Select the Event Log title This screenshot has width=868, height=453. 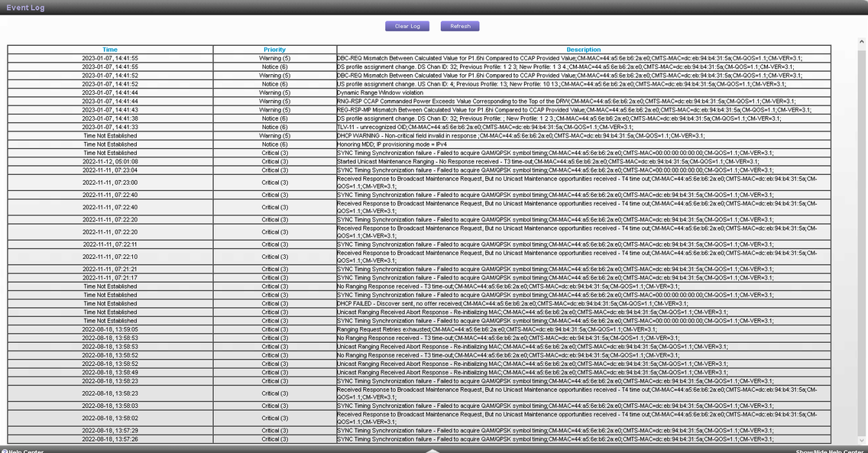tap(25, 7)
